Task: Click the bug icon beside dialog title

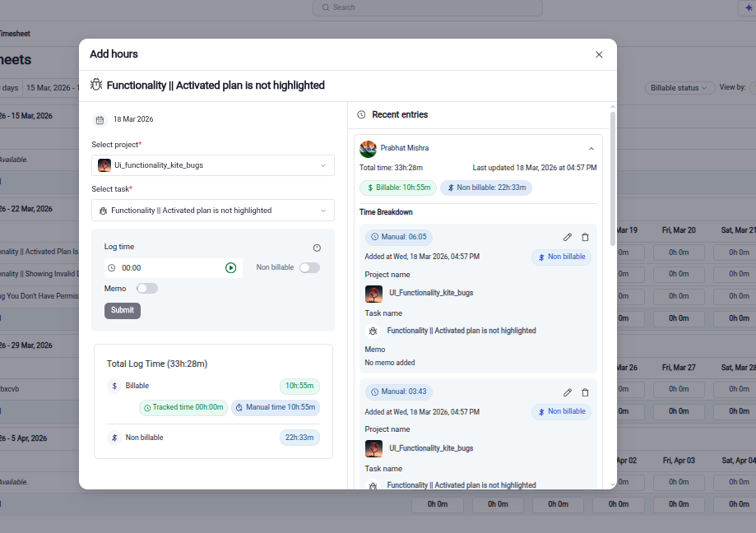Action: pyautogui.click(x=96, y=85)
